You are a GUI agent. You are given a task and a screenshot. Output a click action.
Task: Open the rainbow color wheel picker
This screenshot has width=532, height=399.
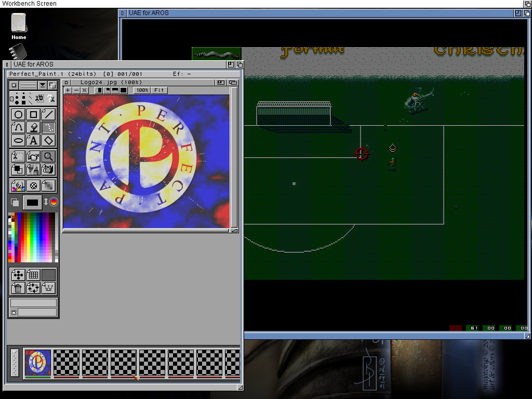click(54, 202)
